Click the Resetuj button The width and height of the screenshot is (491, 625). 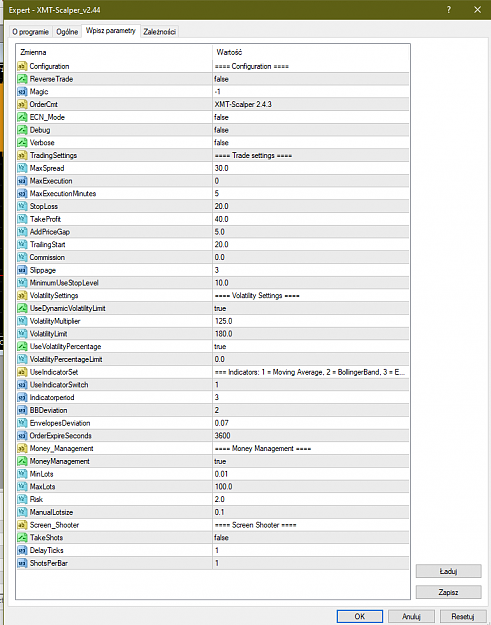tap(463, 616)
